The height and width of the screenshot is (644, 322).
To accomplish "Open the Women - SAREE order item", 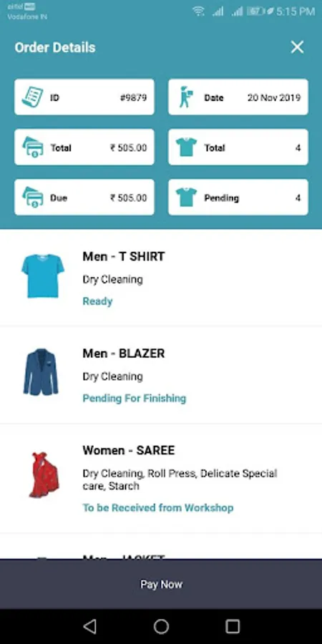I will point(161,479).
